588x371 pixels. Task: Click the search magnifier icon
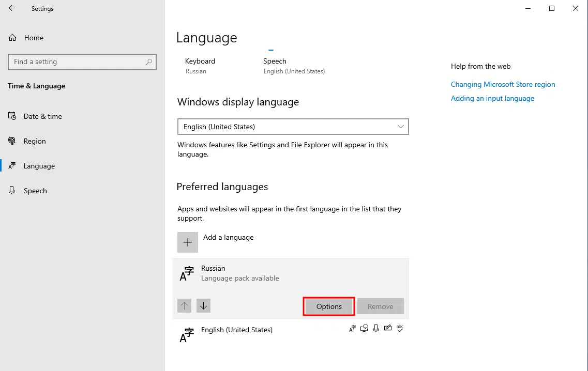point(149,62)
